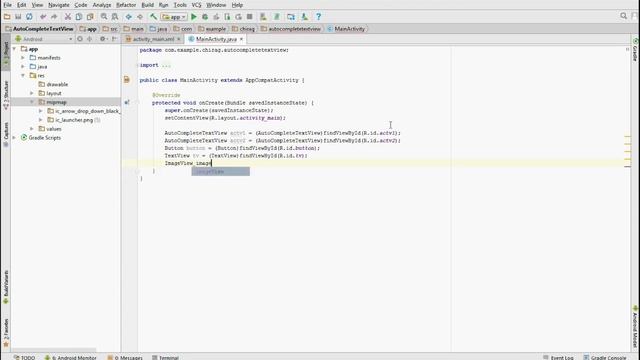
Task: Click the Open folder toolbar icon
Action: (7, 17)
